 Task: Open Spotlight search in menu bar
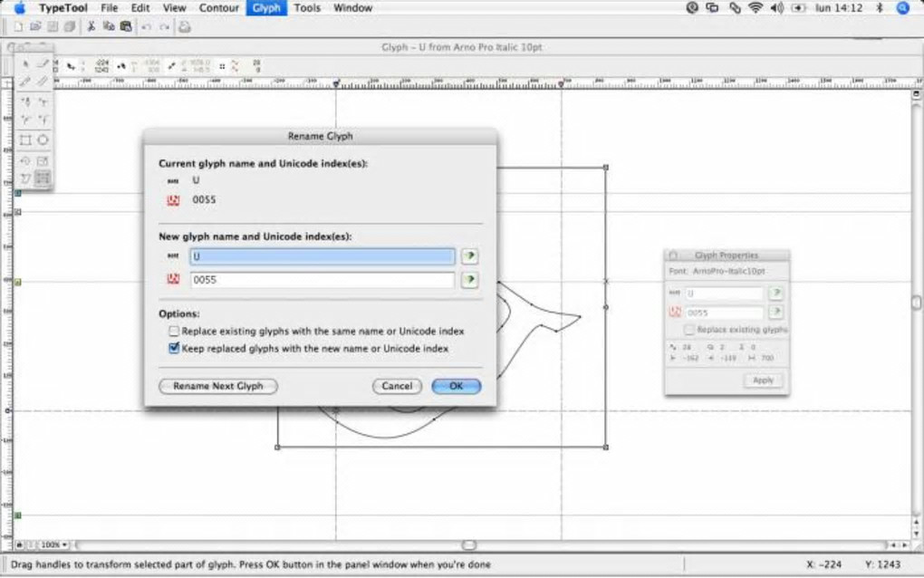pyautogui.click(x=903, y=7)
